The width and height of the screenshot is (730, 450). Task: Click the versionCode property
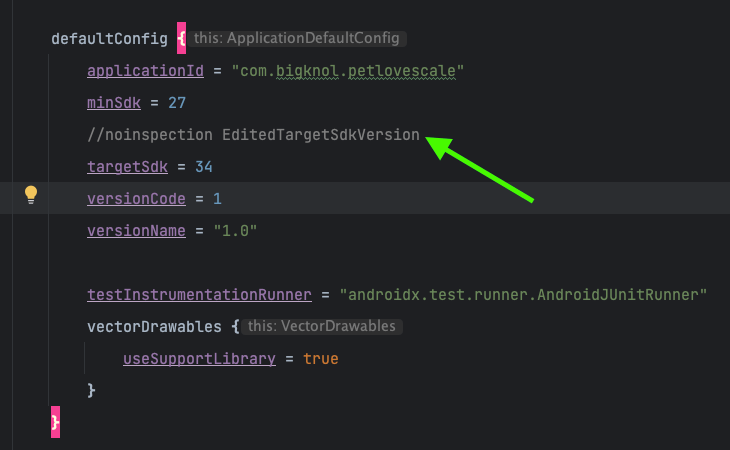click(136, 199)
